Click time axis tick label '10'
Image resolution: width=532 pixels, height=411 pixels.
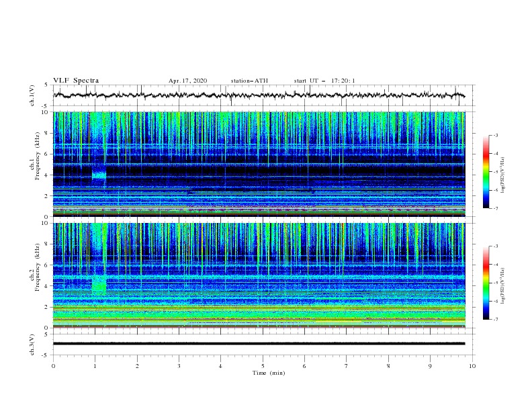(x=472, y=366)
